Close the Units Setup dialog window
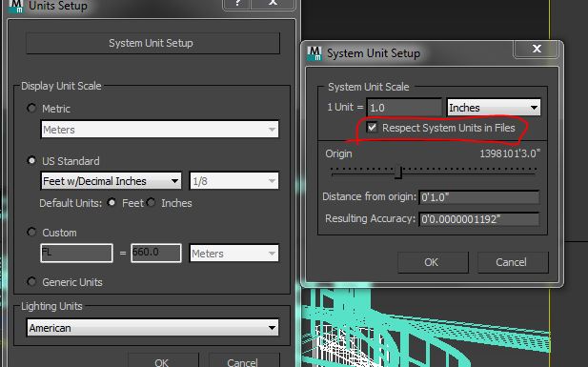Screen dimensions: 588x367 click(273, 4)
